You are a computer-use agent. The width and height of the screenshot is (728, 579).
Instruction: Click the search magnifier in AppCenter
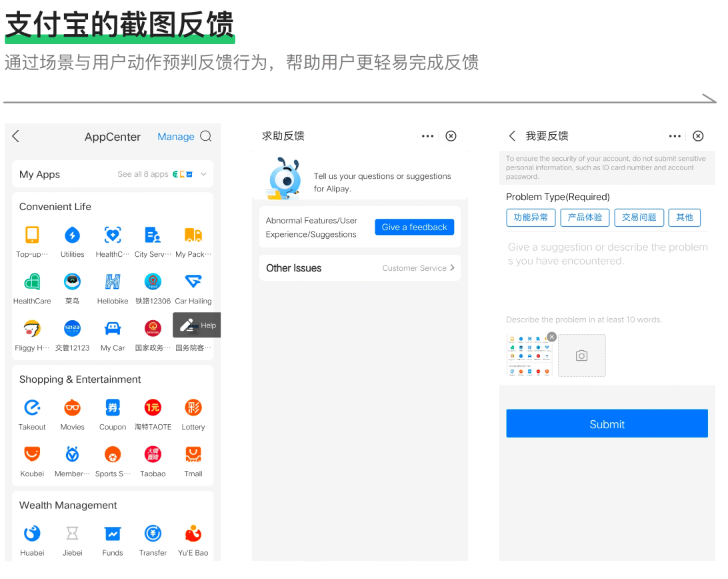206,137
